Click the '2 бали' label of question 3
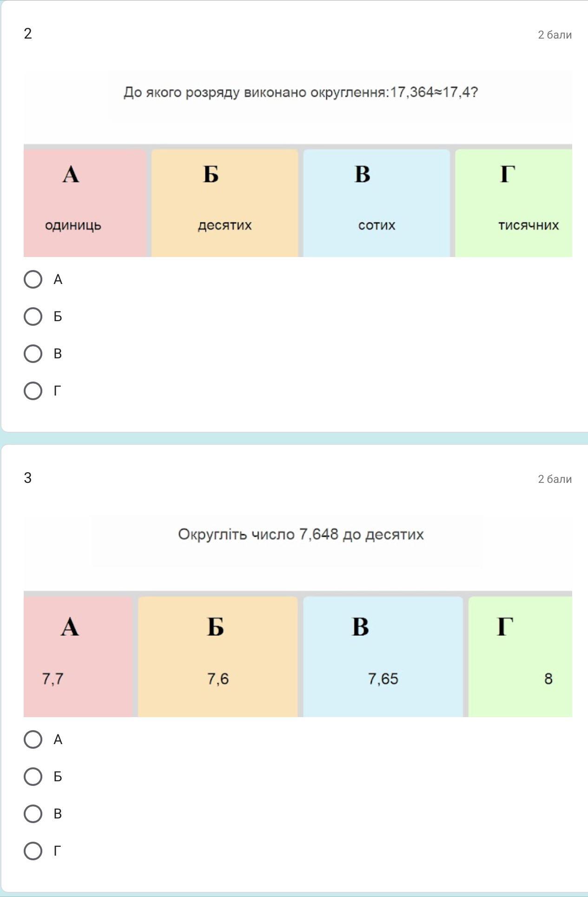 click(555, 479)
